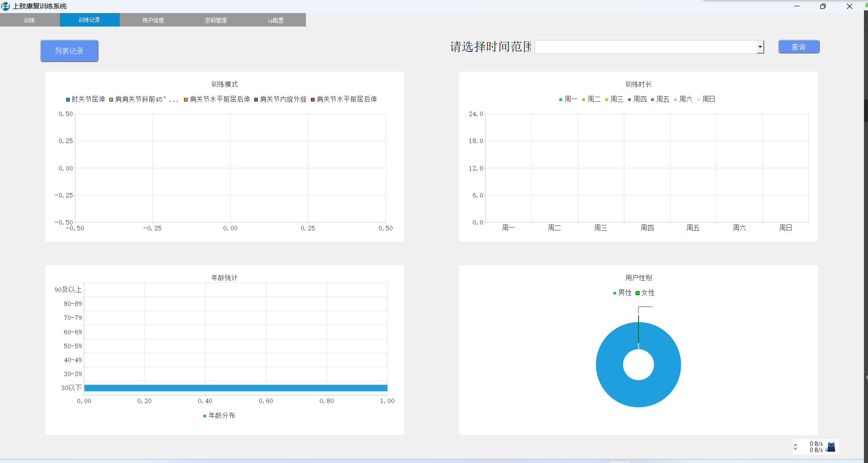868x463 pixels.
Task: Open the ip配置 tab
Action: [x=275, y=20]
